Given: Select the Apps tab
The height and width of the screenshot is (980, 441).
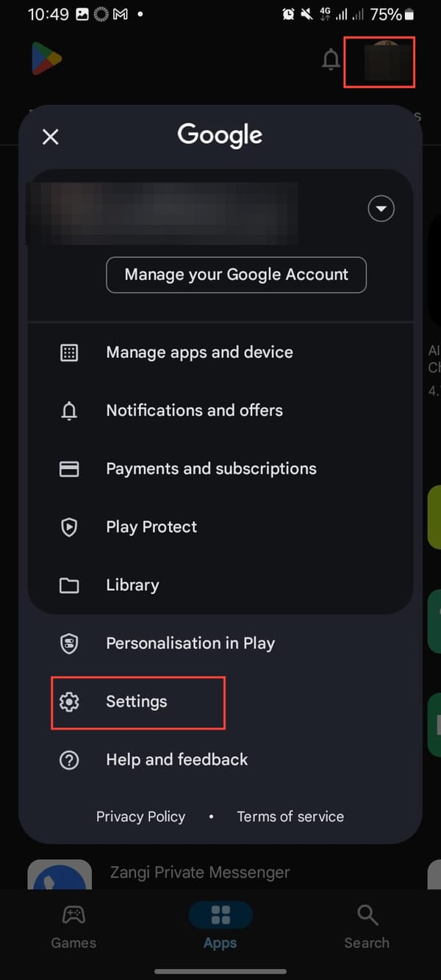Looking at the screenshot, I should [220, 926].
